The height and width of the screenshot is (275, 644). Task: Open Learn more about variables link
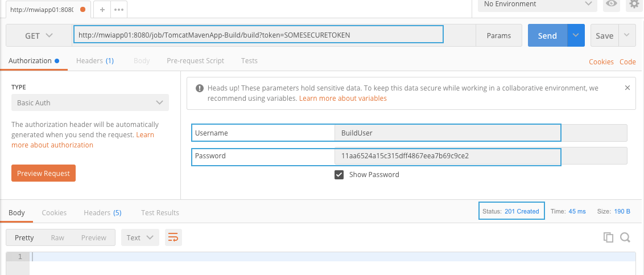(343, 98)
